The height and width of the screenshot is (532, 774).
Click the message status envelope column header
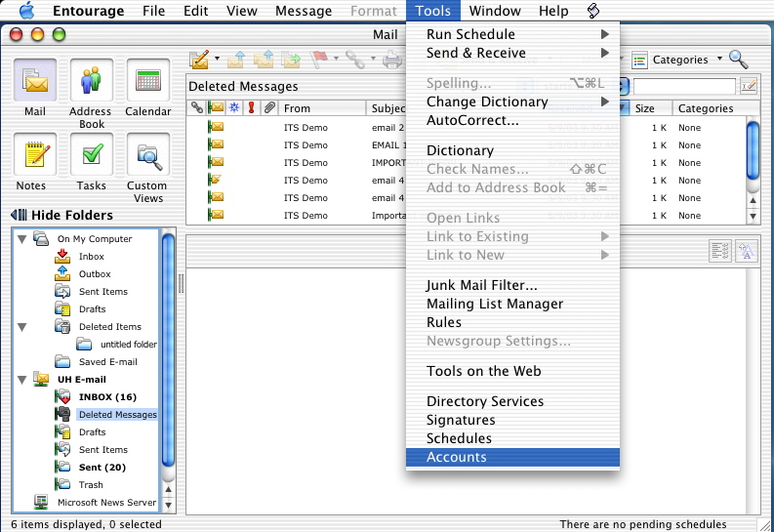pyautogui.click(x=217, y=107)
